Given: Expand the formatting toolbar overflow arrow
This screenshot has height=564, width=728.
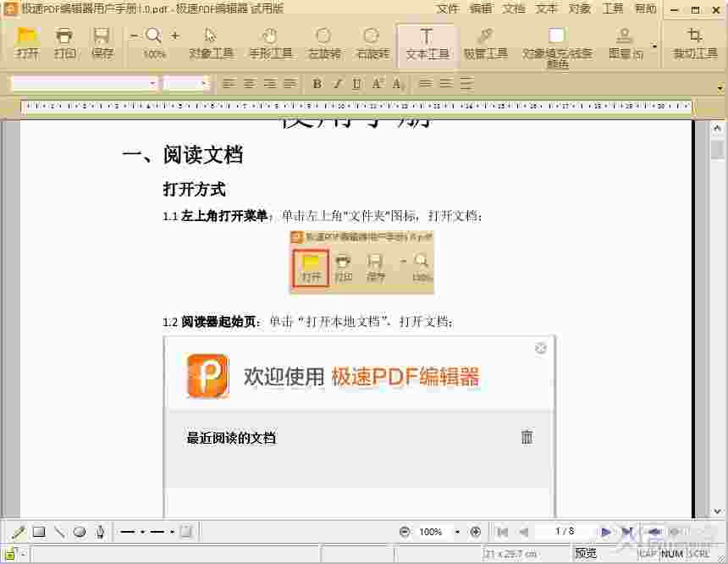Looking at the screenshot, I should point(720,87).
